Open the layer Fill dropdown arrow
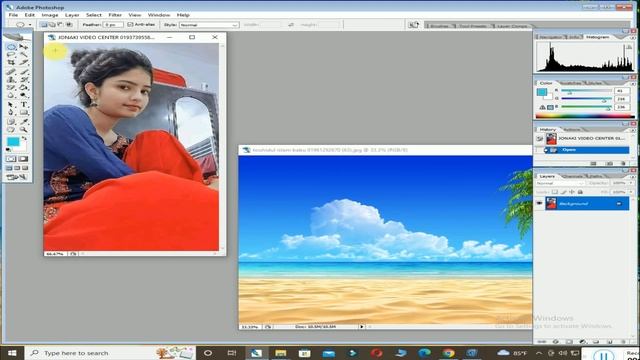The height and width of the screenshot is (360, 640). click(631, 192)
